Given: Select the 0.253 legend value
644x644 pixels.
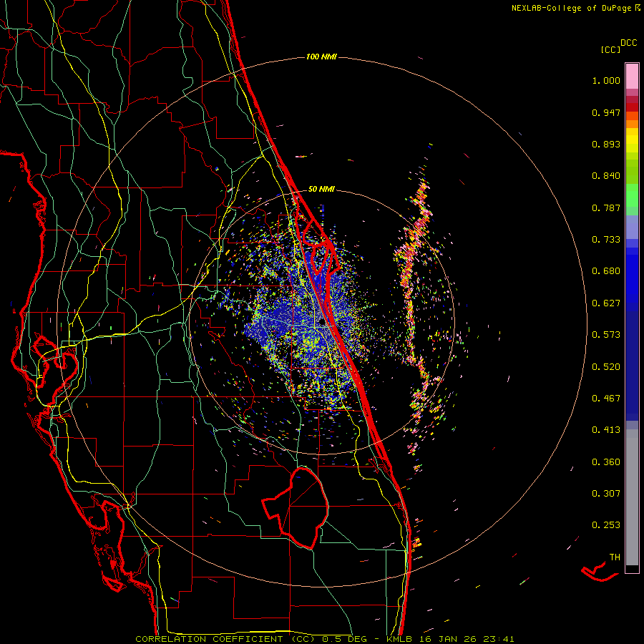Looking at the screenshot, I should 606,525.
